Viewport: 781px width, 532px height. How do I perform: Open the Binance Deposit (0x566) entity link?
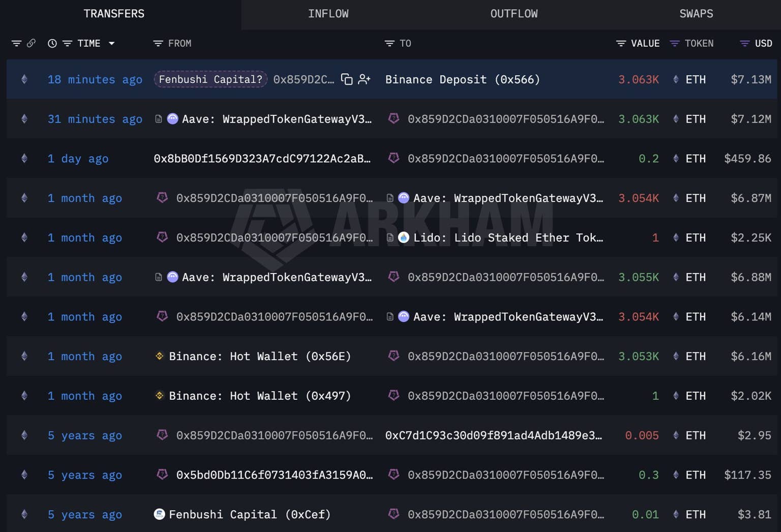[x=462, y=79]
